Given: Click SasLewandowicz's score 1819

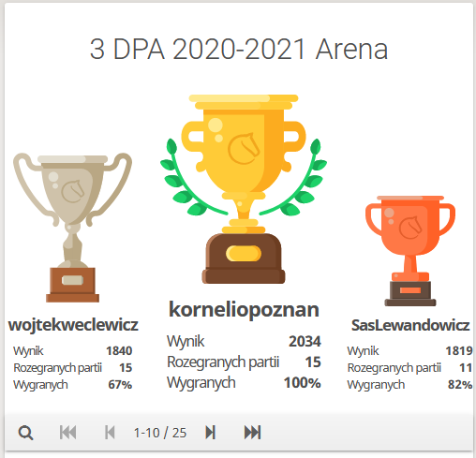Looking at the screenshot, I should pyautogui.click(x=459, y=351).
